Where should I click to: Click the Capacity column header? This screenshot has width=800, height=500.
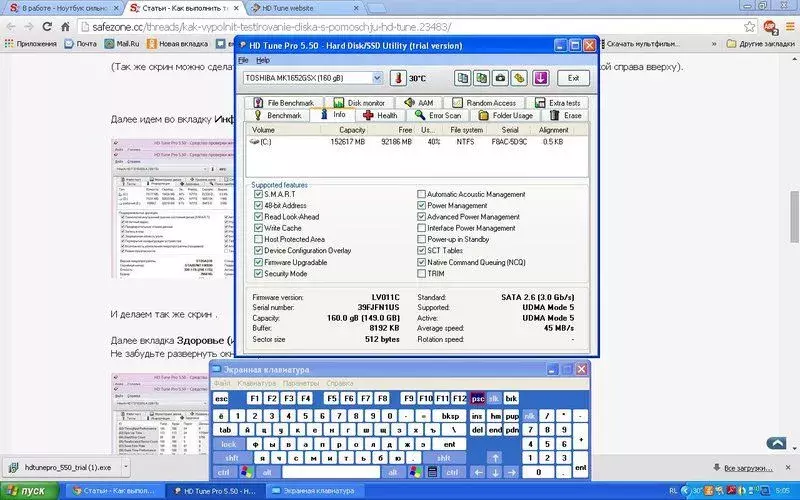(344, 130)
